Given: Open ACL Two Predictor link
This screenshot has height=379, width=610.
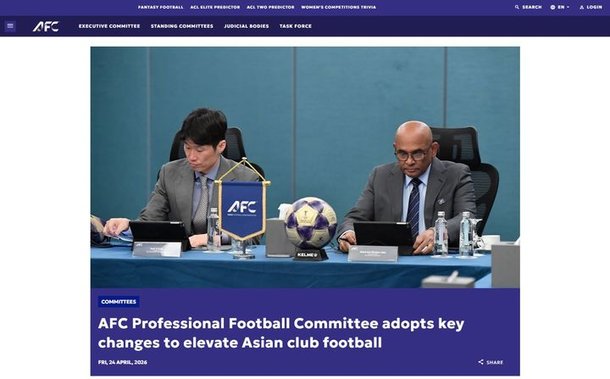Looking at the screenshot, I should coord(270,7).
